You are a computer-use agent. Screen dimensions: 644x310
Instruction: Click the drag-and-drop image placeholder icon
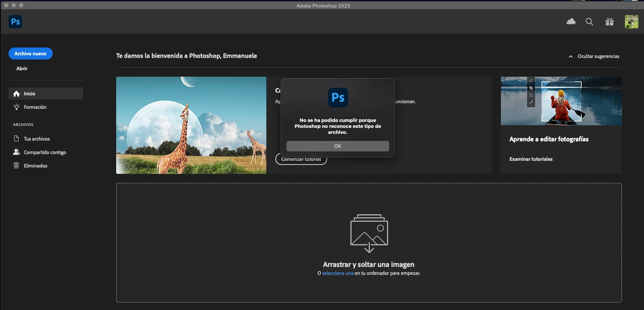pyautogui.click(x=369, y=233)
